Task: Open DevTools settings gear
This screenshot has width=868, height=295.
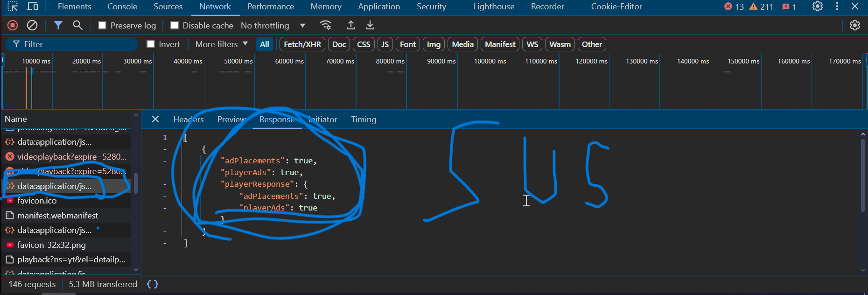Action: pos(818,7)
